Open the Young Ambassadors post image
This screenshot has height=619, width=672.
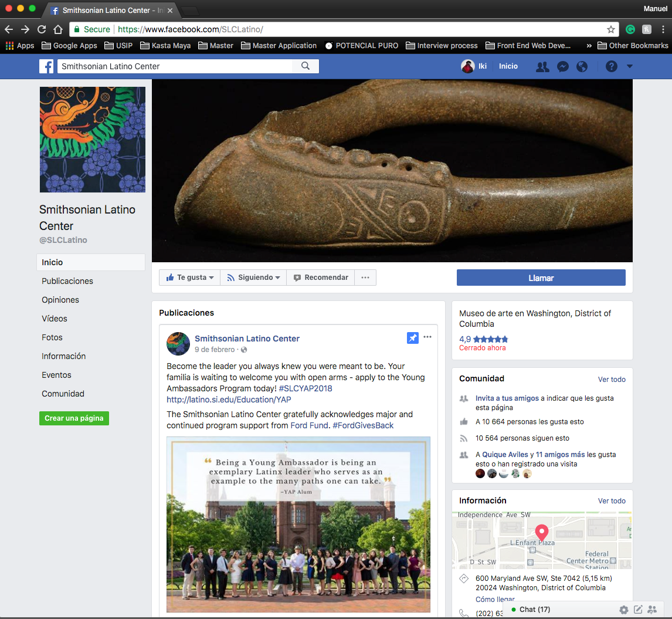point(298,524)
